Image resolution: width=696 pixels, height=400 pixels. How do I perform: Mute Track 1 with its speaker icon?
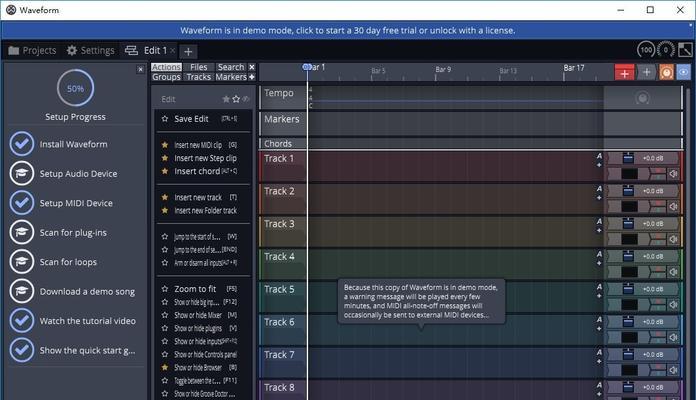coord(673,174)
